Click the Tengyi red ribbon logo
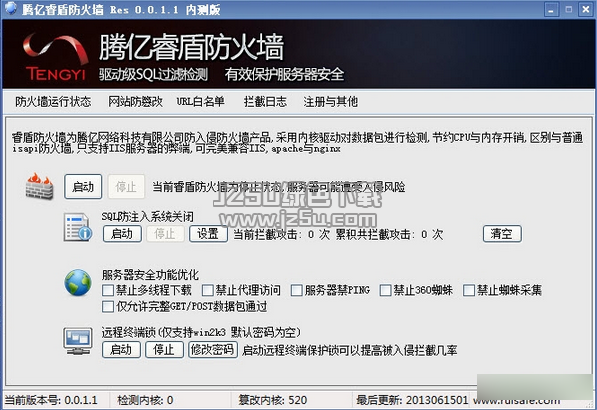 pos(56,57)
